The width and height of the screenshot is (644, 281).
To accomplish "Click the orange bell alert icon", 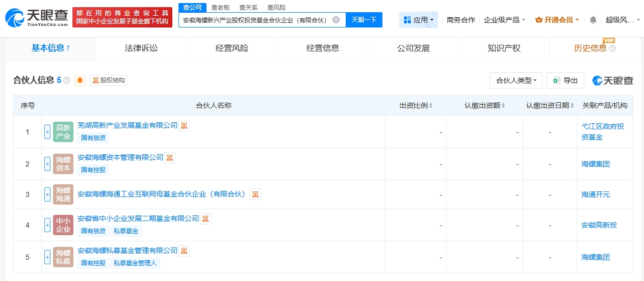I will [x=80, y=80].
